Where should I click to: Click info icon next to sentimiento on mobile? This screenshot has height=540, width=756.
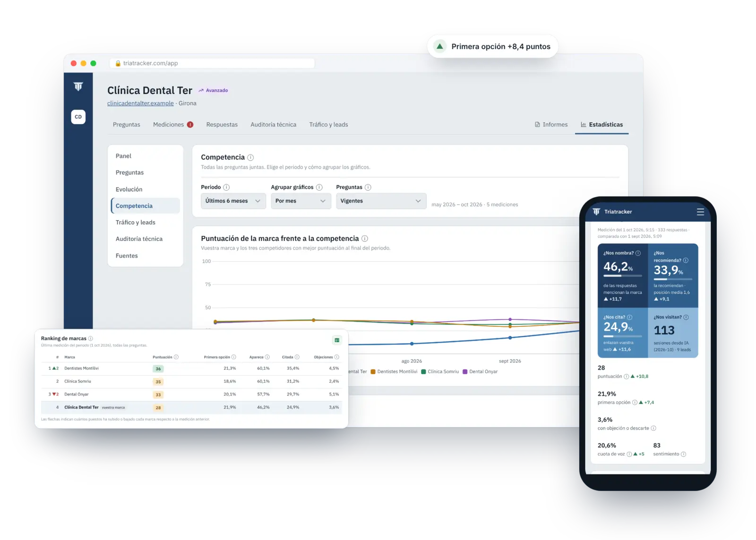coord(683,454)
